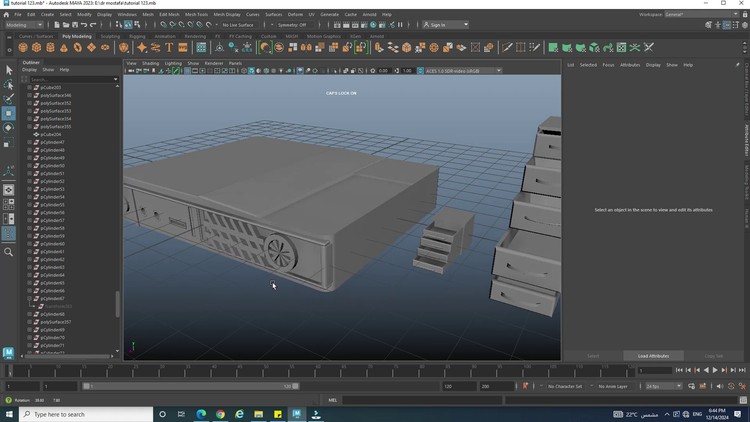Screen dimensions: 750x422
Task: Open the Symmetry: Off dropdown
Action: click(x=293, y=25)
